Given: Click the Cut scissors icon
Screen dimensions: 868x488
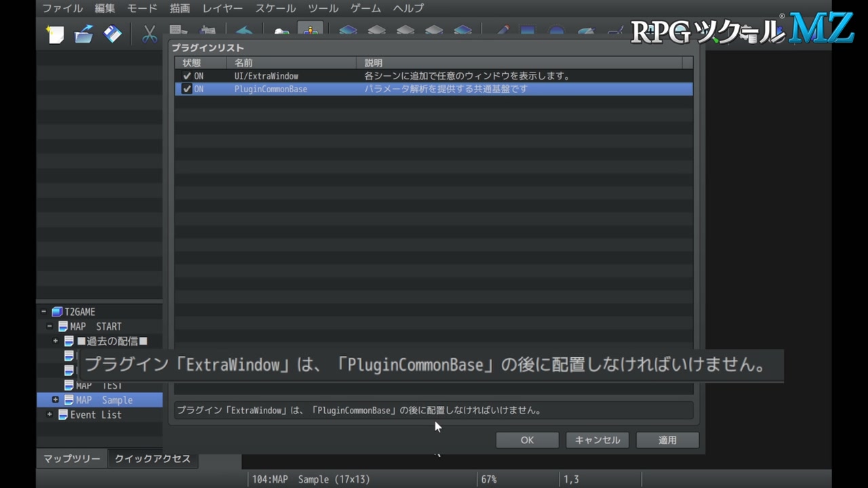Looking at the screenshot, I should point(150,33).
